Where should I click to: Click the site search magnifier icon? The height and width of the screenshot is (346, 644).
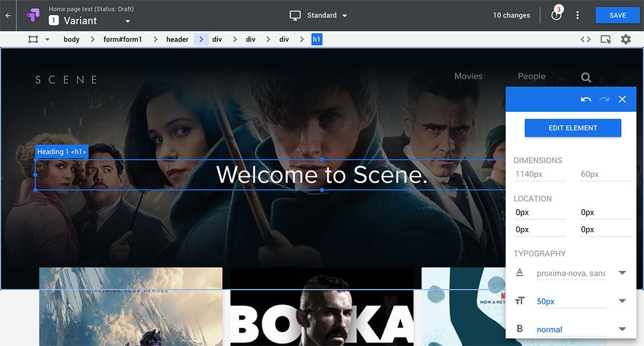pos(586,78)
